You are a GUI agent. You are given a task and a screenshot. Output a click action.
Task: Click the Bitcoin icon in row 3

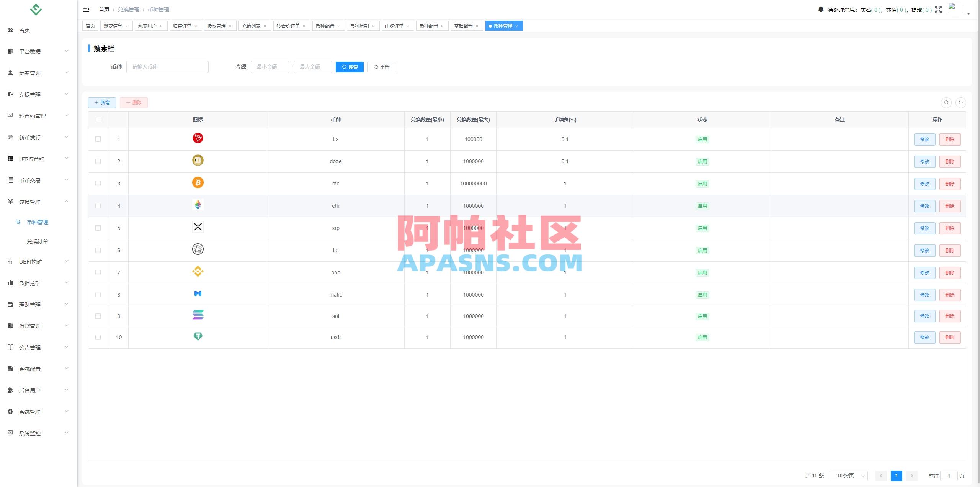click(198, 183)
